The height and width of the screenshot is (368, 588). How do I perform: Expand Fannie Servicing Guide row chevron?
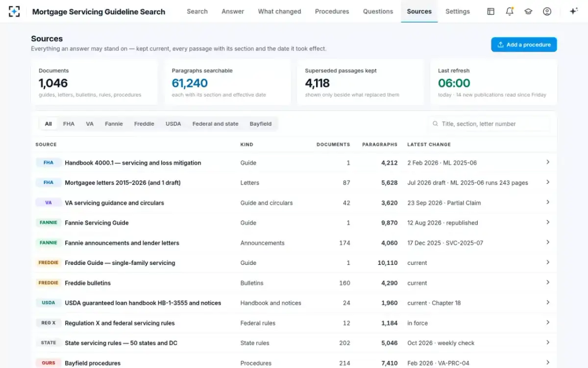point(548,222)
